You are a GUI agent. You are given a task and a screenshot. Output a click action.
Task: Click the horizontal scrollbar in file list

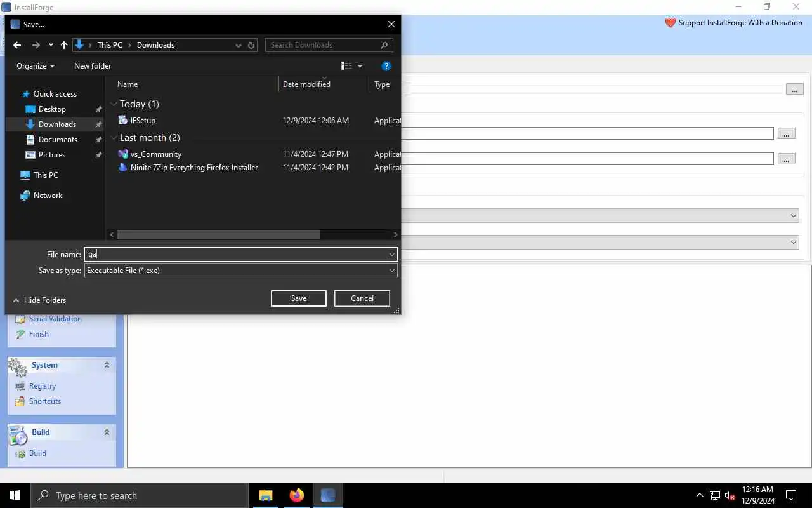(x=218, y=234)
